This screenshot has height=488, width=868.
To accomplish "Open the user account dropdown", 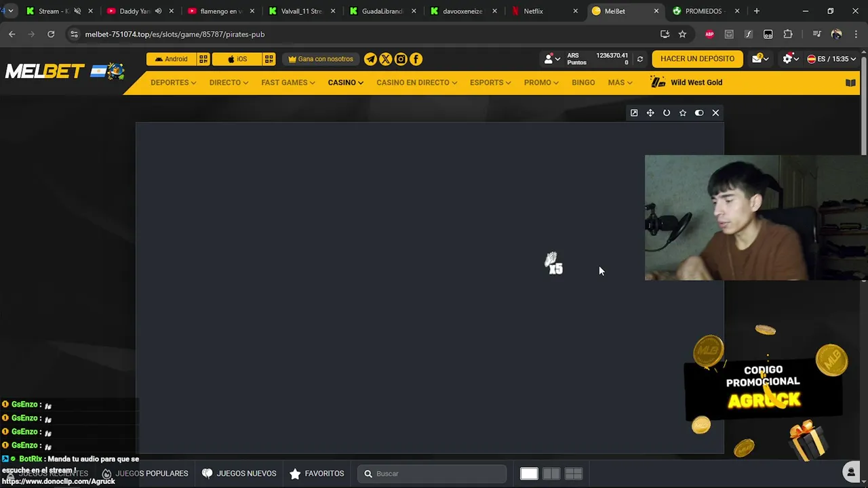I will tap(552, 59).
